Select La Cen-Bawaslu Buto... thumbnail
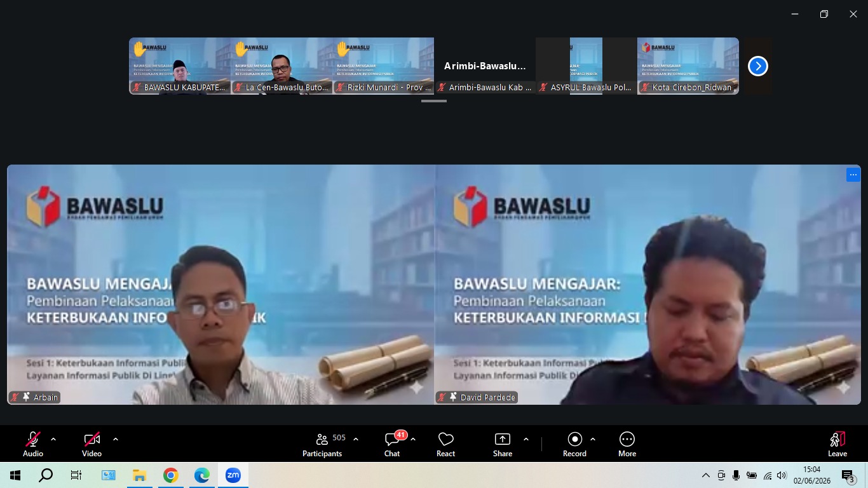The width and height of the screenshot is (868, 488). pos(281,66)
